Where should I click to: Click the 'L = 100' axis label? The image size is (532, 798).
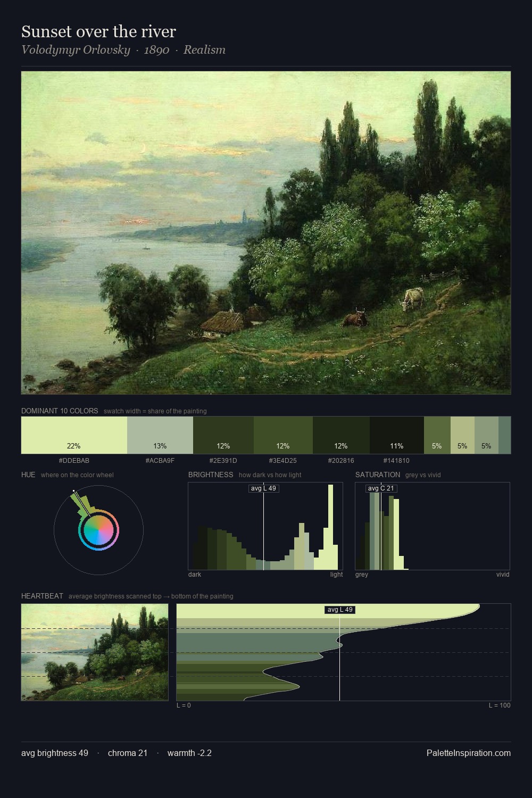point(500,705)
